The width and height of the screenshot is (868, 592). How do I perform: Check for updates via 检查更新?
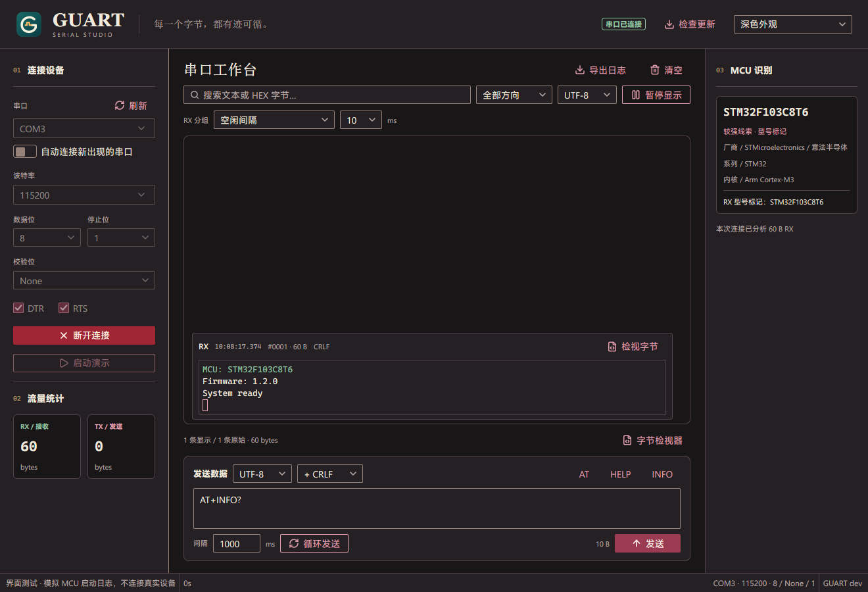coord(690,24)
